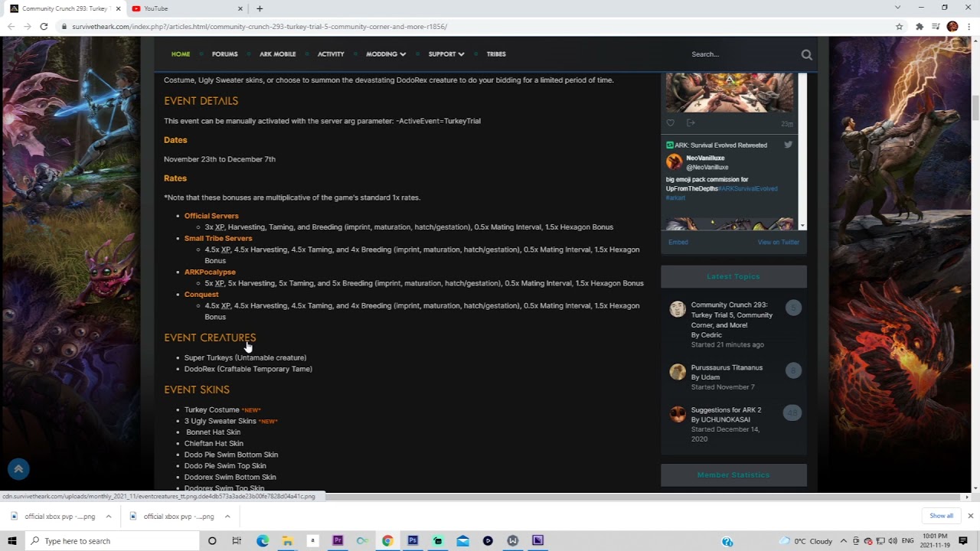The image size is (980, 551).
Task: Click the Member Statistics panel header
Action: tap(733, 474)
